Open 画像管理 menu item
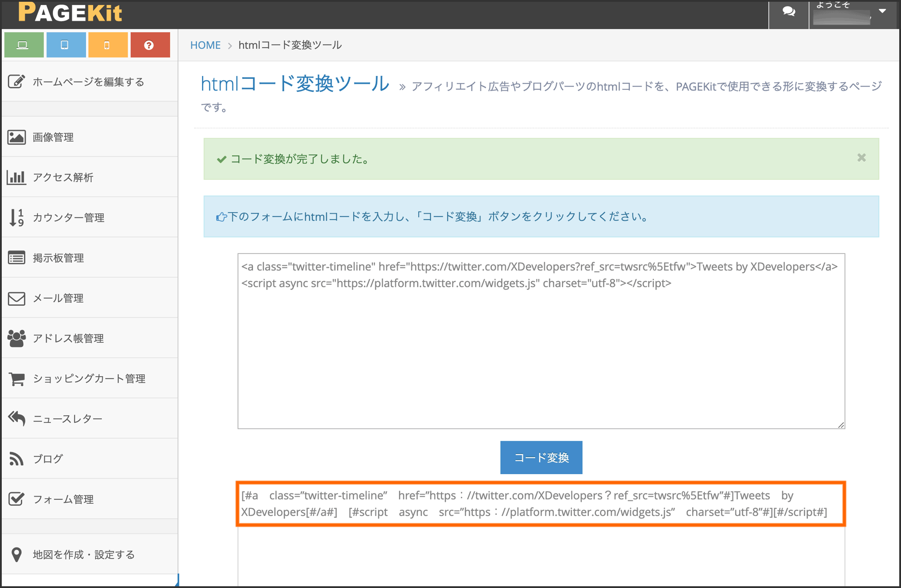 coord(90,137)
